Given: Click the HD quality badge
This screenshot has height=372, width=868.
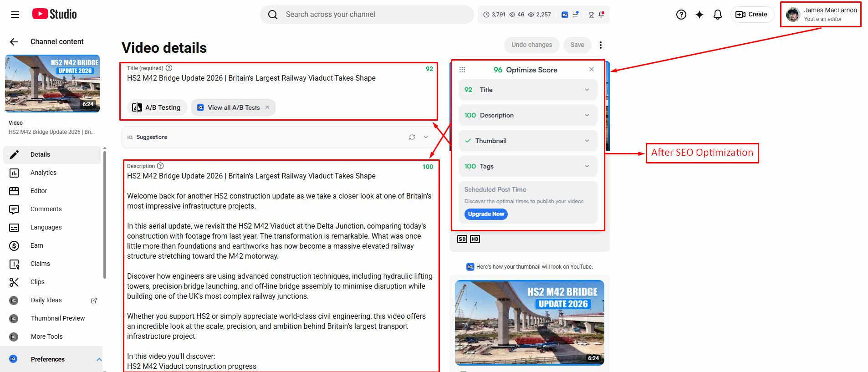Looking at the screenshot, I should [475, 239].
